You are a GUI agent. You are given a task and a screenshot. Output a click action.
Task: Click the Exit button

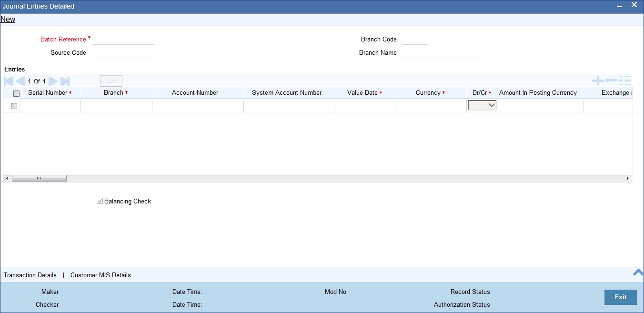click(x=621, y=297)
